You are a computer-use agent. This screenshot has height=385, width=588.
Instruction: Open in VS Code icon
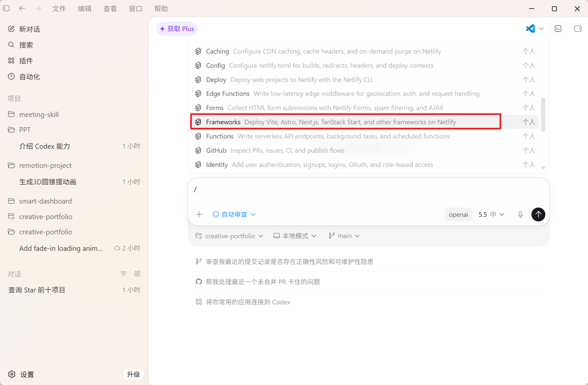530,29
